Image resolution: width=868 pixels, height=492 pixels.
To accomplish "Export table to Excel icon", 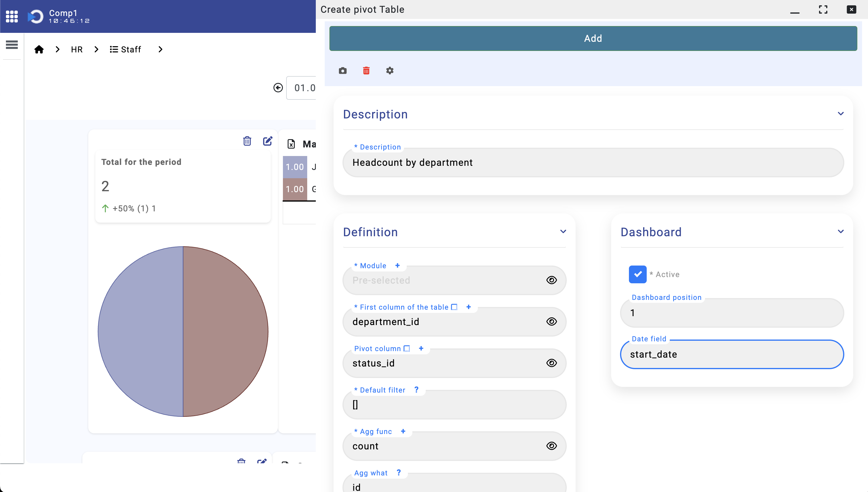I will [x=291, y=144].
